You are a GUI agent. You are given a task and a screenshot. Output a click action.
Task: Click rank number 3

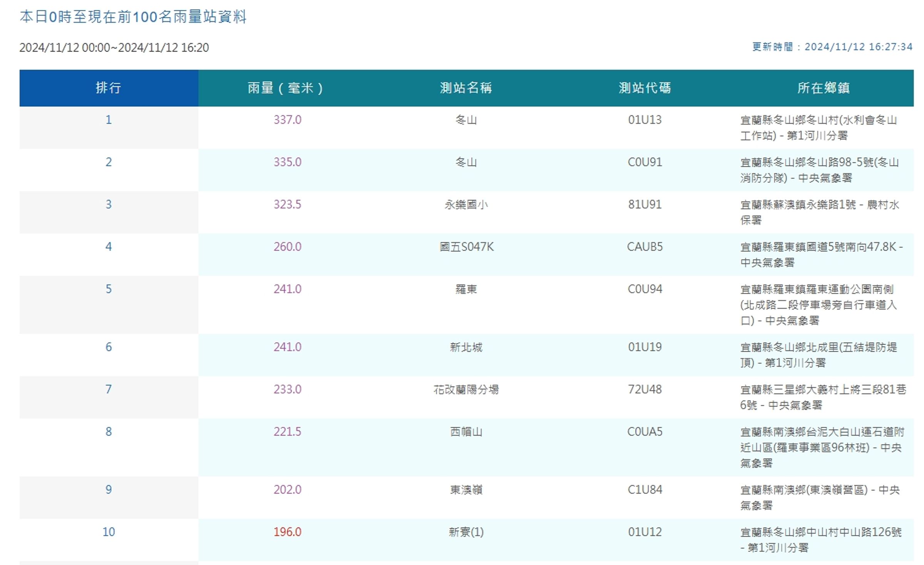[109, 204]
